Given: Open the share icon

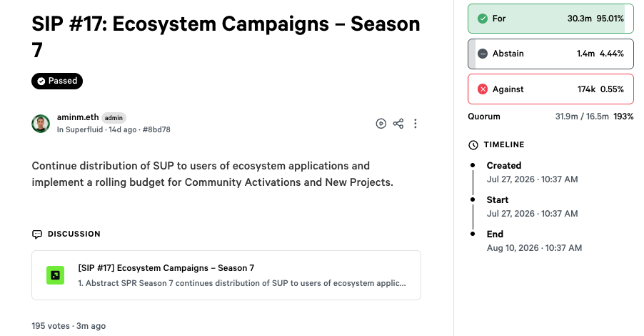Looking at the screenshot, I should click(x=398, y=124).
